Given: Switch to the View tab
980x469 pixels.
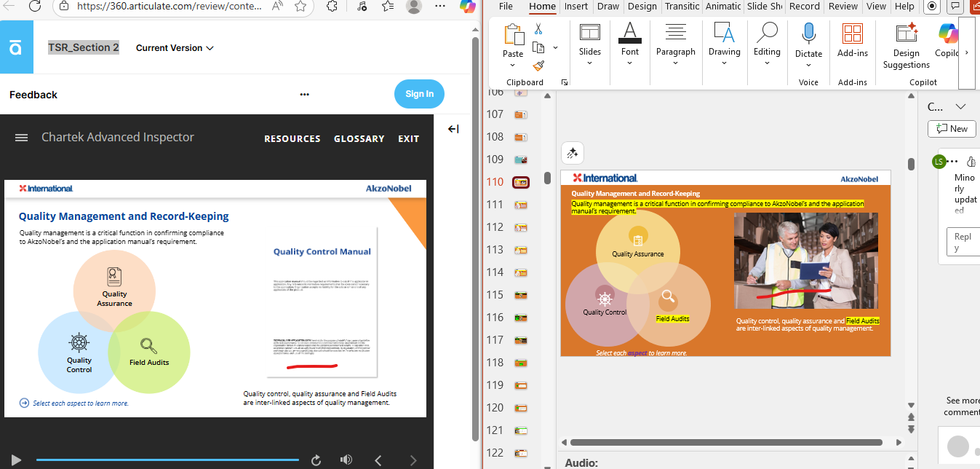Looking at the screenshot, I should pos(876,6).
